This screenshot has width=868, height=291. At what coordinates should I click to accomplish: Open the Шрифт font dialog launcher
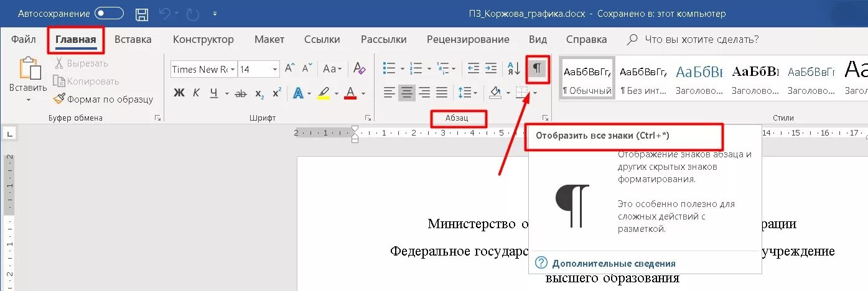point(368,117)
